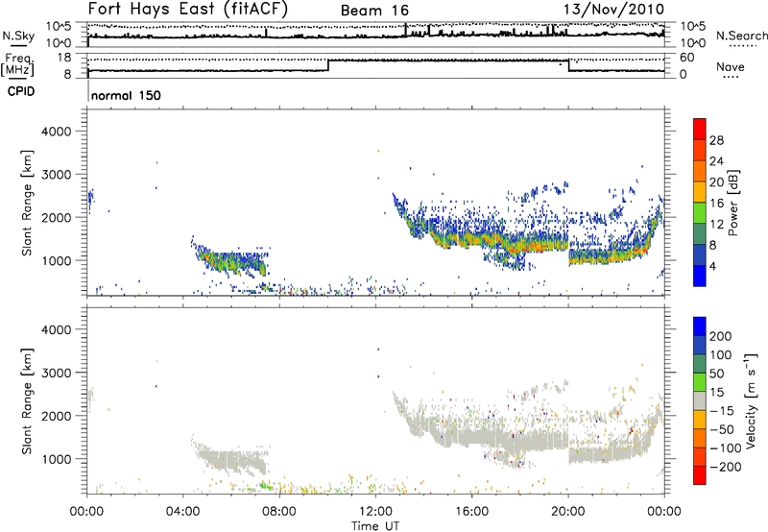Click the 'Nave' legend label
Image resolution: width=768 pixels, height=532 pixels.
pos(731,67)
